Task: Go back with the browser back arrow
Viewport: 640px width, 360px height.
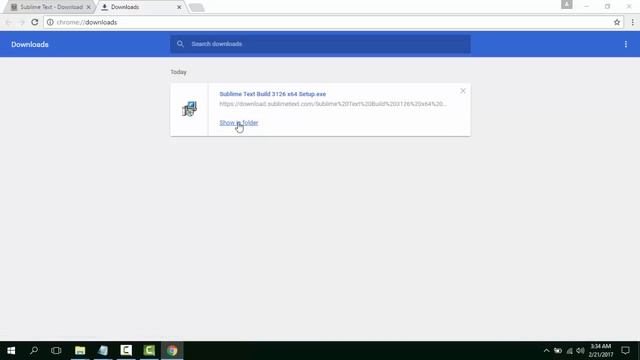Action: [x=8, y=22]
